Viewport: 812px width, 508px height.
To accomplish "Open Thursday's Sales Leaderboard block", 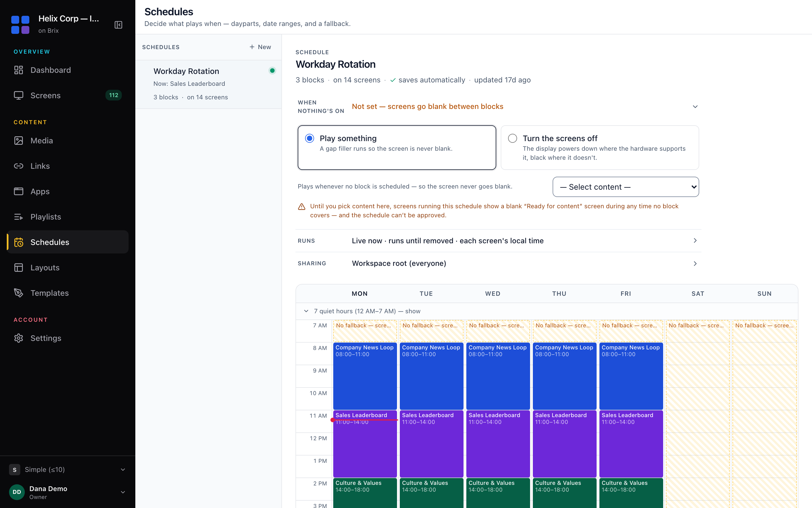I will tap(564, 444).
